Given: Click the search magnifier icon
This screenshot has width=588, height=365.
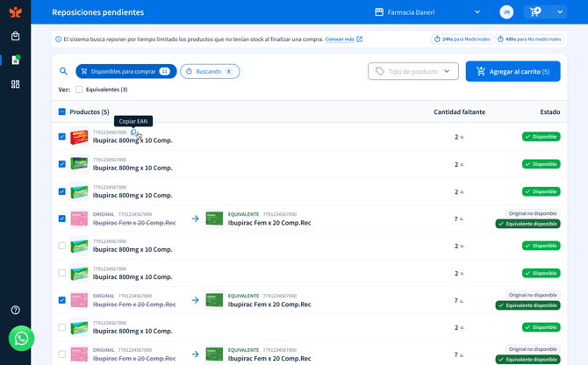Looking at the screenshot, I should click(63, 71).
